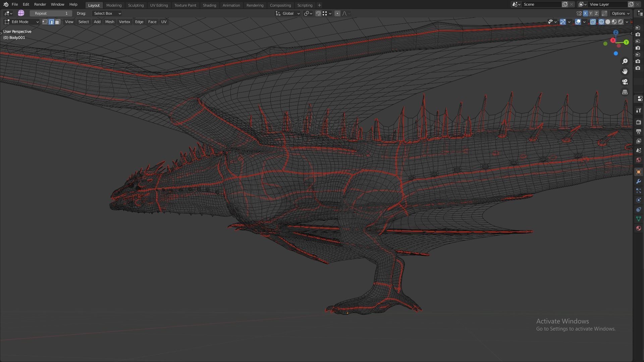Switch to the UV Editing workspace tab

(x=159, y=5)
